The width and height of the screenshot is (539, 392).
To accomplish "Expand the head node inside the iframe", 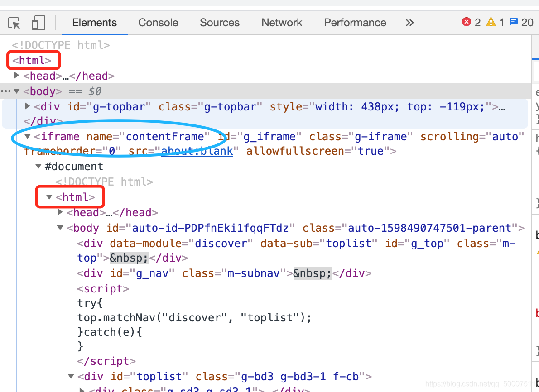I will [x=60, y=212].
